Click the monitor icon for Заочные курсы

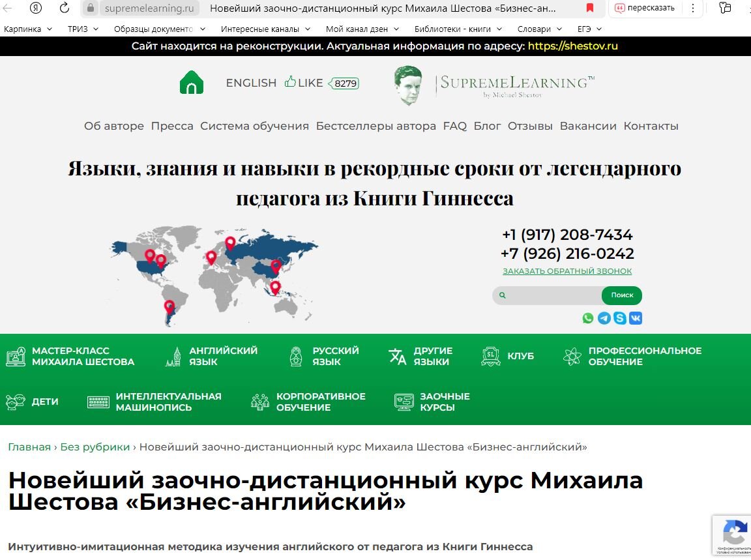[404, 402]
